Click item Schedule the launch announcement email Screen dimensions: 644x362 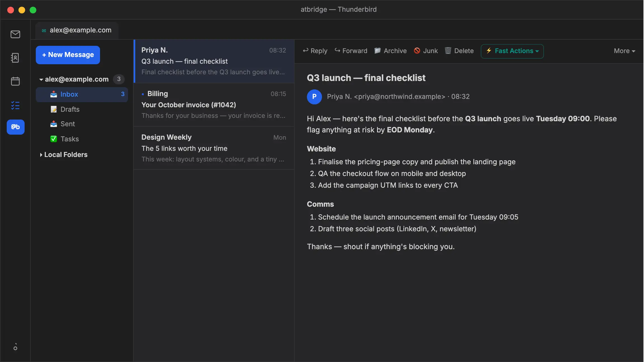418,217
